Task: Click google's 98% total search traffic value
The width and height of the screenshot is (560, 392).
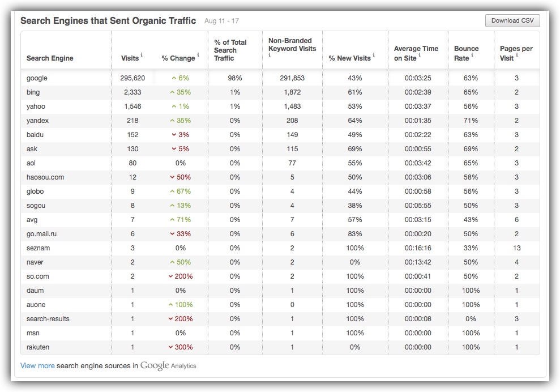Action: 234,78
